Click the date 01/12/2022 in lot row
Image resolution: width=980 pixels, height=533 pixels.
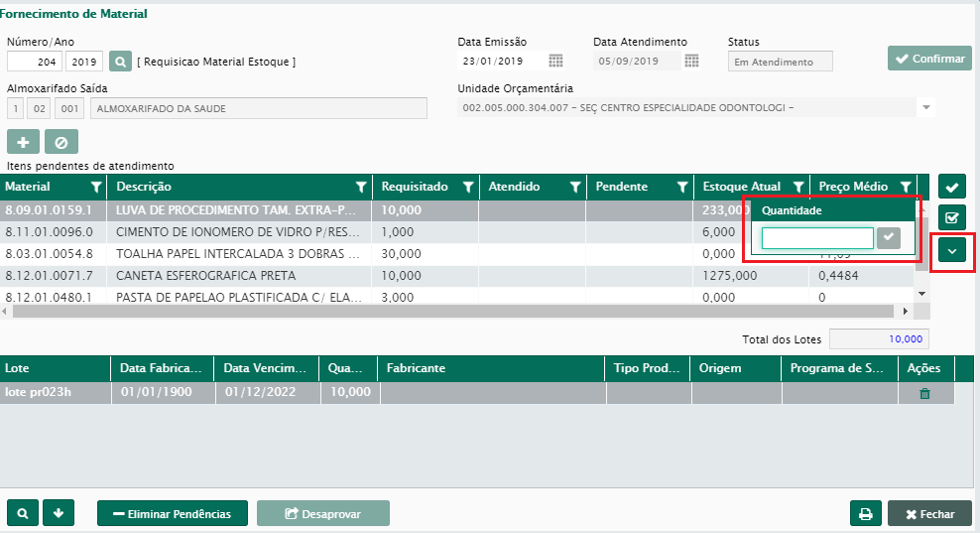[260, 392]
